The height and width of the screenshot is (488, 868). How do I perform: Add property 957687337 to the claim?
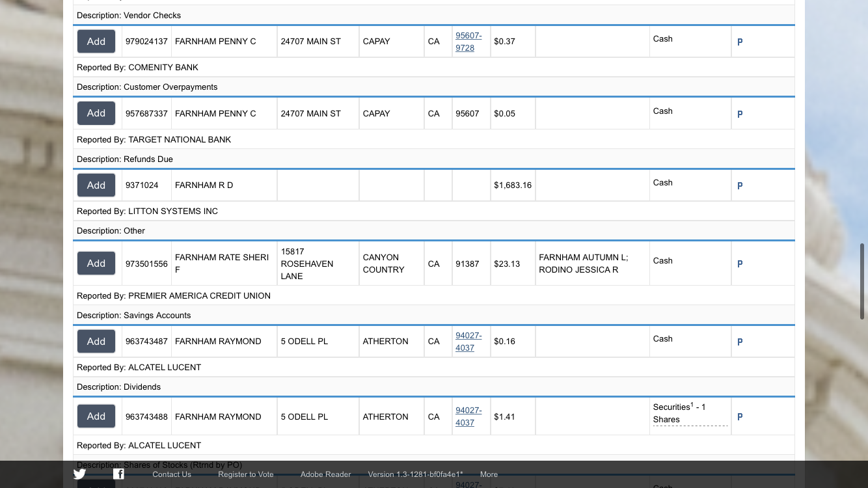pos(96,113)
